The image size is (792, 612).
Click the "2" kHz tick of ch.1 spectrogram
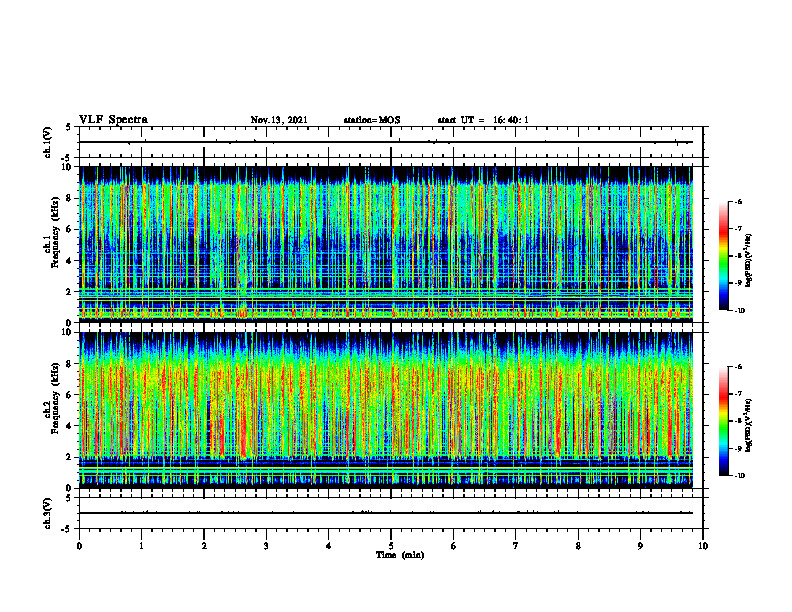pos(70,291)
